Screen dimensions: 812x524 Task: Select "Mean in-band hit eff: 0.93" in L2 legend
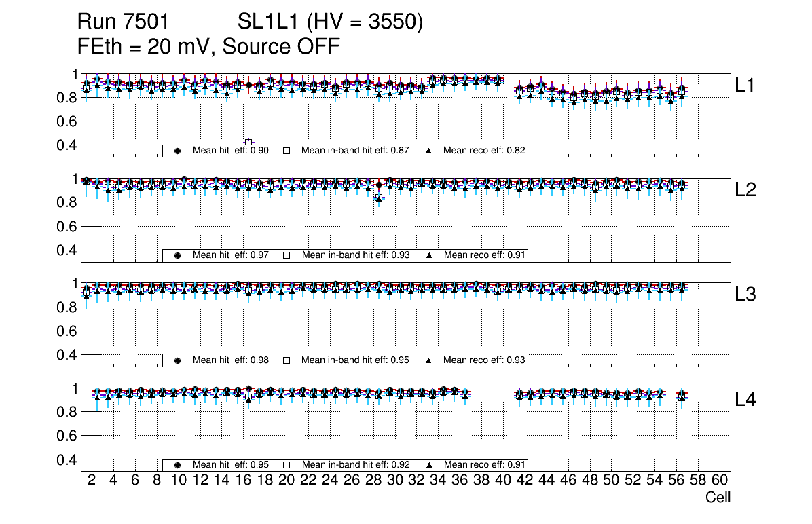[x=355, y=255]
